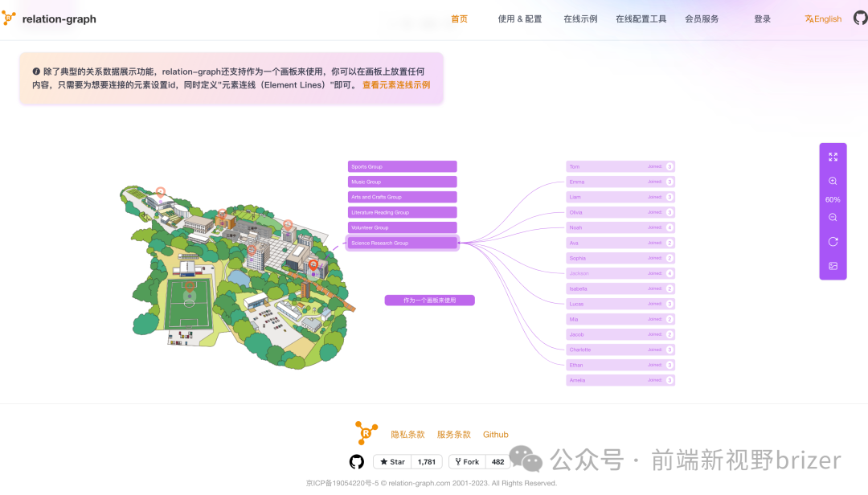Zoom out using the magnifier minus icon
Screen dimensions: 868x495
pyautogui.click(x=833, y=218)
